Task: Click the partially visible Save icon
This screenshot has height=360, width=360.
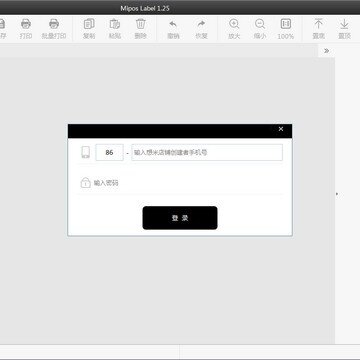Action: (x=2, y=24)
